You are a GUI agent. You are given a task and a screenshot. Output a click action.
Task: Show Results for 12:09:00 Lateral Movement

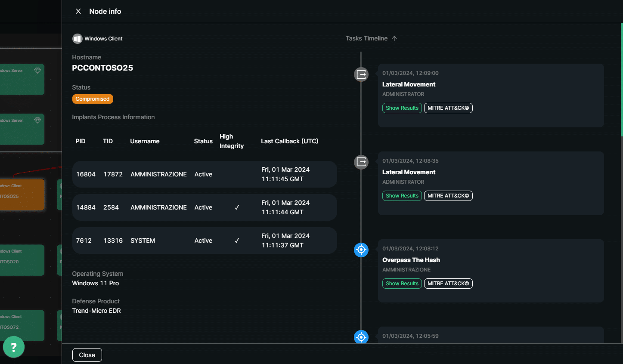(x=402, y=108)
